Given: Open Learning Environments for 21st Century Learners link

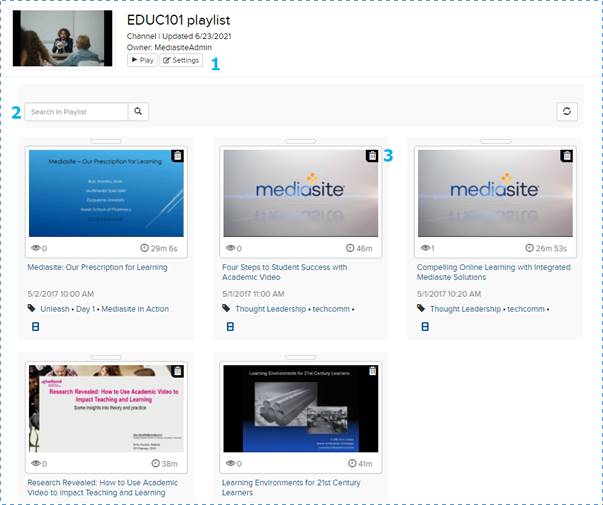Looking at the screenshot, I should click(x=291, y=487).
